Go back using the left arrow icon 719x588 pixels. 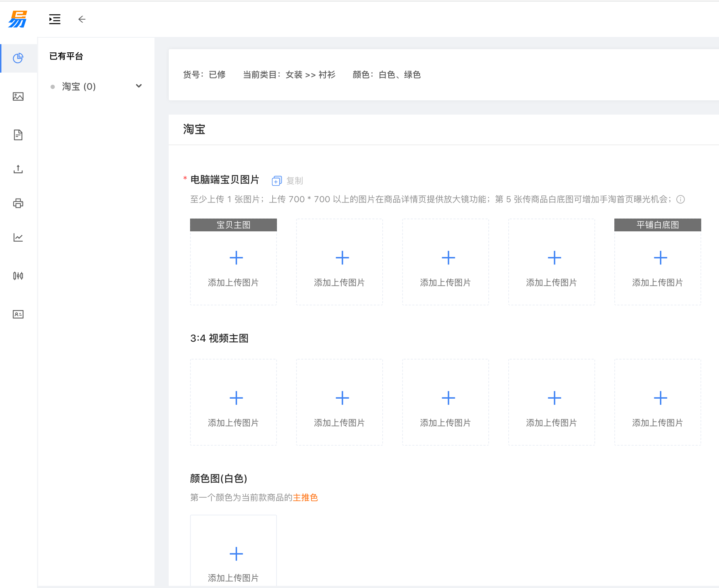coord(82,19)
